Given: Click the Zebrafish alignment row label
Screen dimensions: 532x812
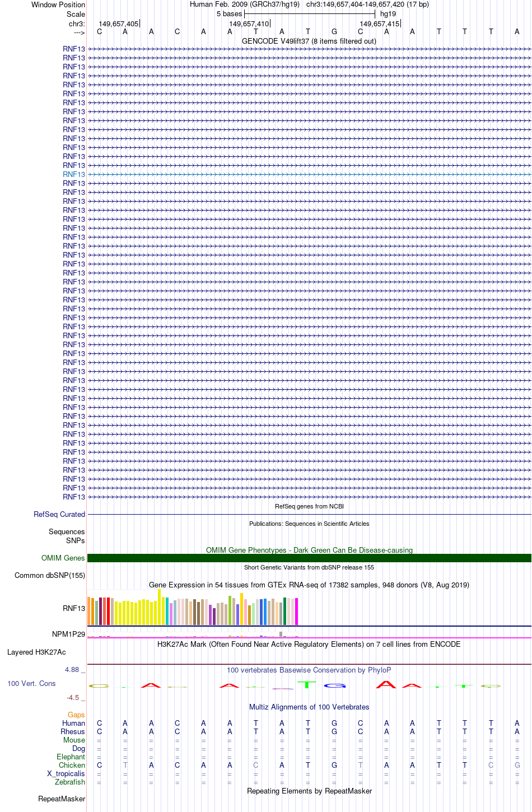Looking at the screenshot, I should (70, 782).
